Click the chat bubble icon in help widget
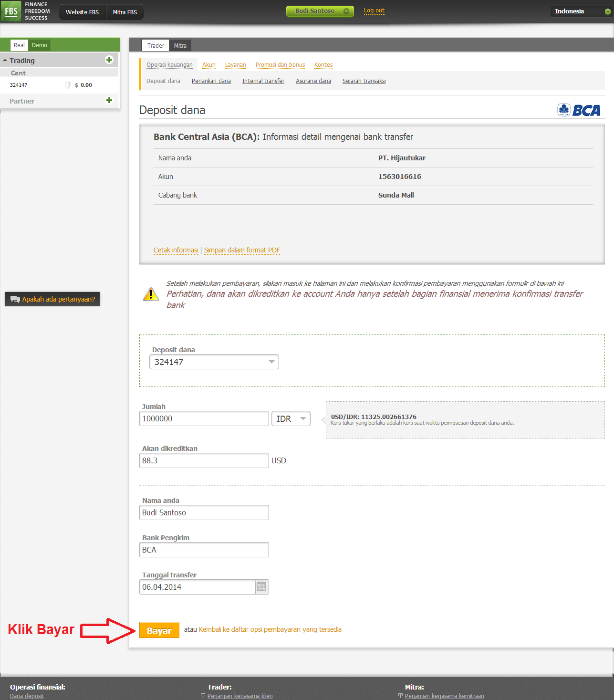The width and height of the screenshot is (614, 700). pos(15,299)
